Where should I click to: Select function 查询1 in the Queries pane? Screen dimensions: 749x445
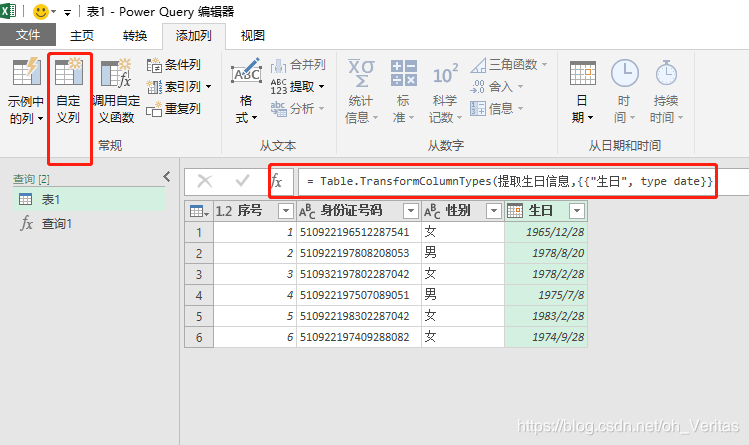pos(89,223)
